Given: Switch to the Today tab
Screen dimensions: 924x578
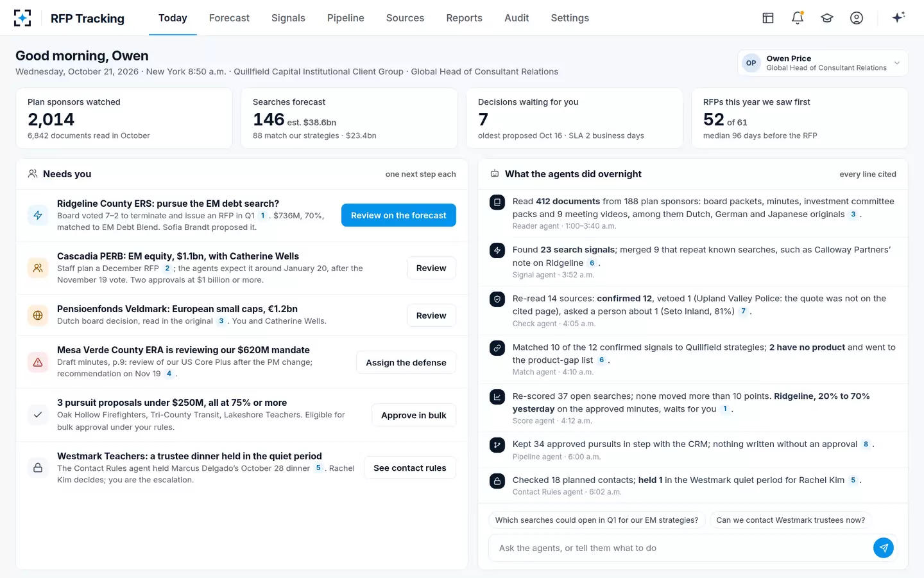Looking at the screenshot, I should (173, 18).
